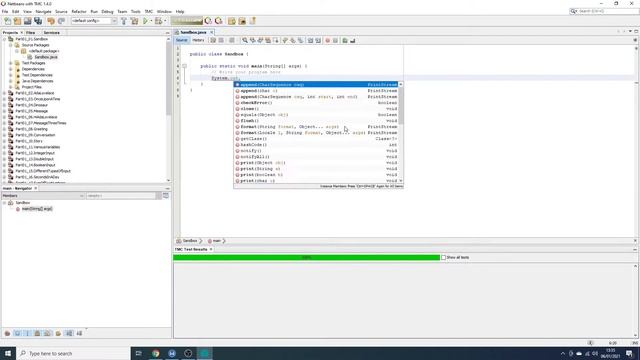This screenshot has width=640, height=360.
Task: Click the red Start Macro Recording icon
Action: click(327, 40)
